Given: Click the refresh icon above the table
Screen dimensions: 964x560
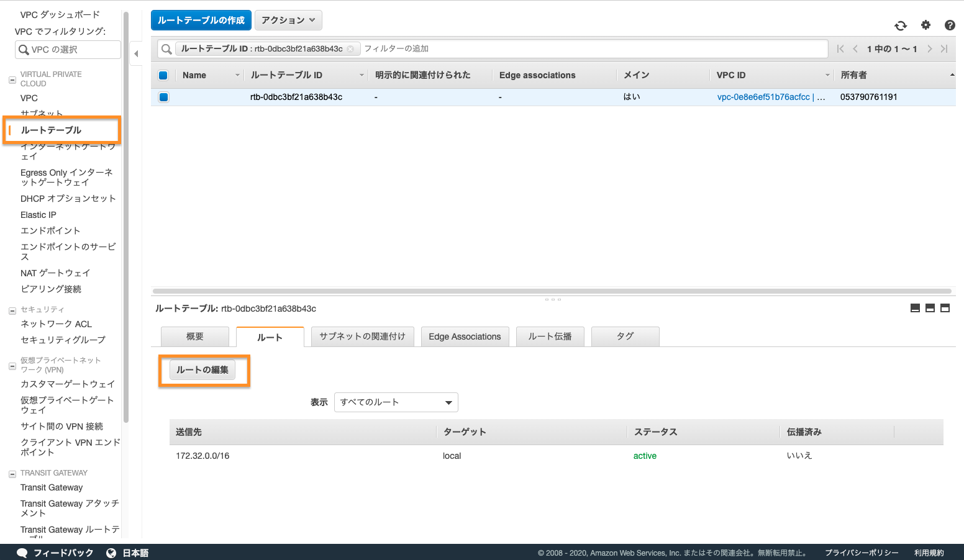Looking at the screenshot, I should click(x=900, y=25).
